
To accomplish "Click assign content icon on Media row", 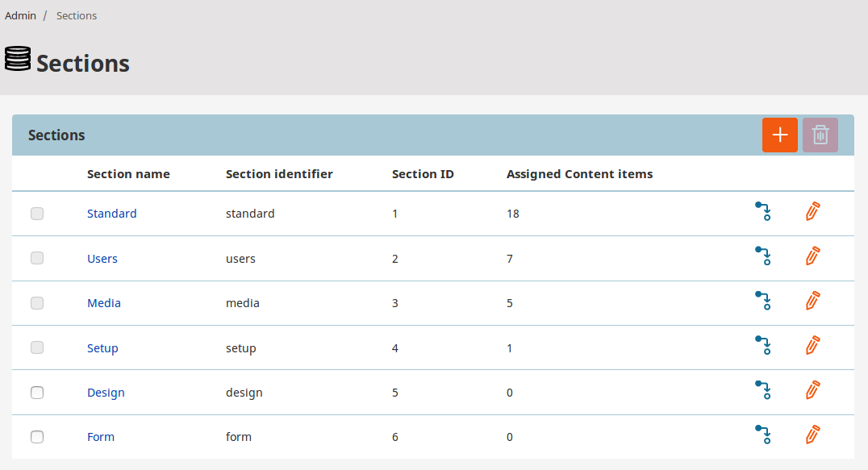I will (763, 300).
